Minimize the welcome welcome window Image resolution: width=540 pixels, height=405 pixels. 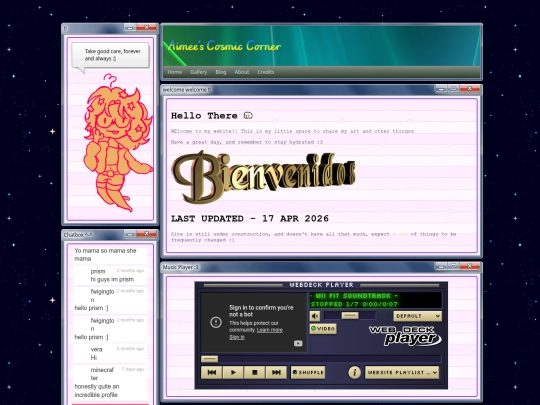(440, 89)
